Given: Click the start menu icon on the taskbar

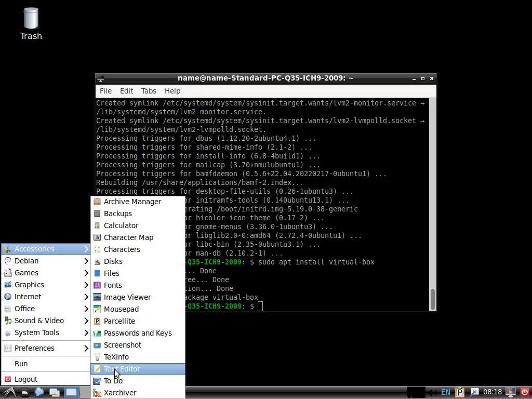Looking at the screenshot, I should [9, 393].
